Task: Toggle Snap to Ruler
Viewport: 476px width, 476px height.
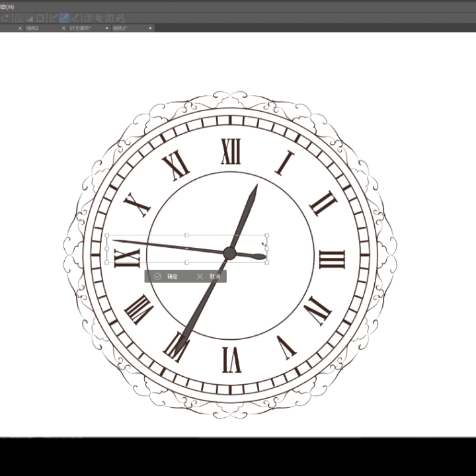Action: tap(54, 18)
